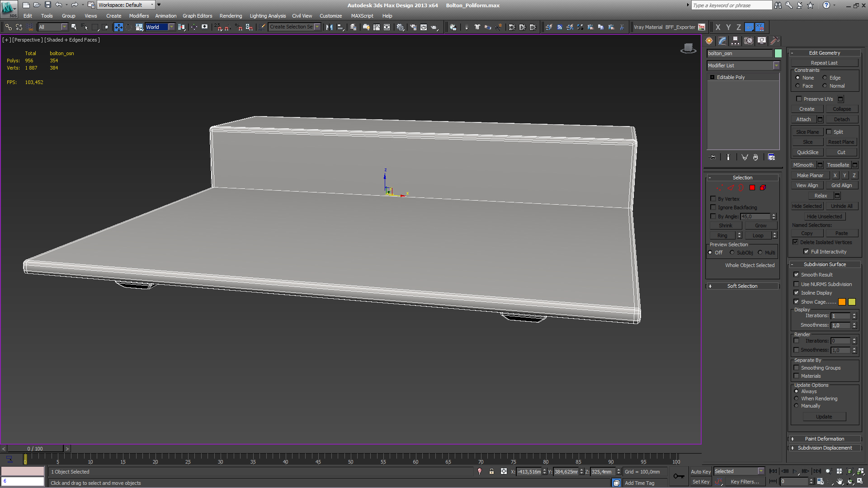Screen dimensions: 868x488
Task: Enable the Use NURMS Subdivision checkbox
Action: pos(797,284)
